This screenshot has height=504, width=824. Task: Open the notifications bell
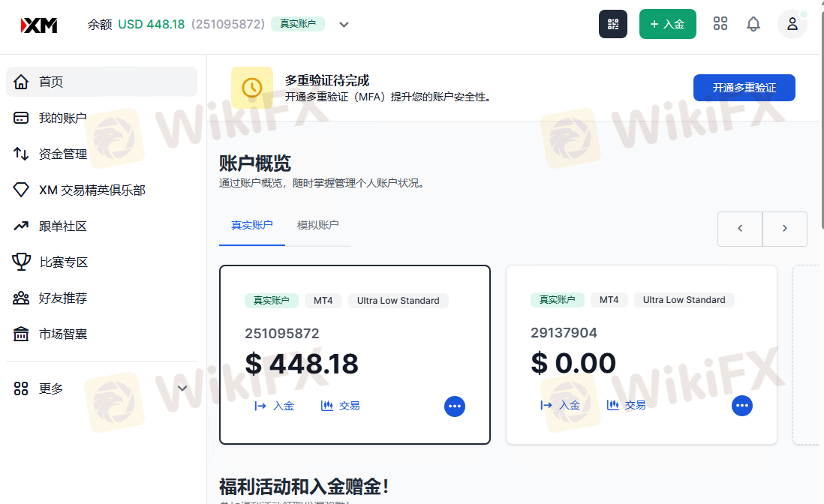[x=753, y=24]
